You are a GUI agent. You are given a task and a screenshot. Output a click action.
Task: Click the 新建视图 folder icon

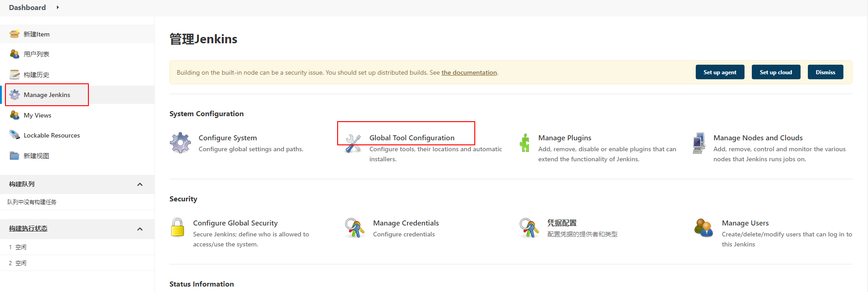click(15, 156)
